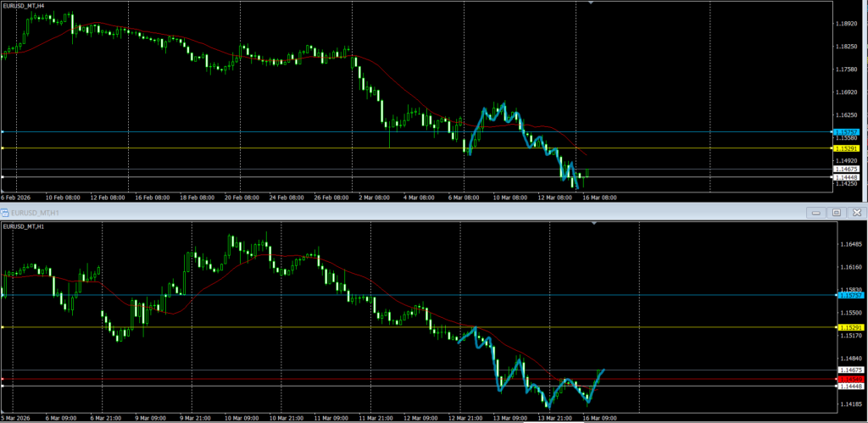This screenshot has width=868, height=423.
Task: Maximize the EURUSD_MT,H1 chart window
Action: (x=835, y=212)
